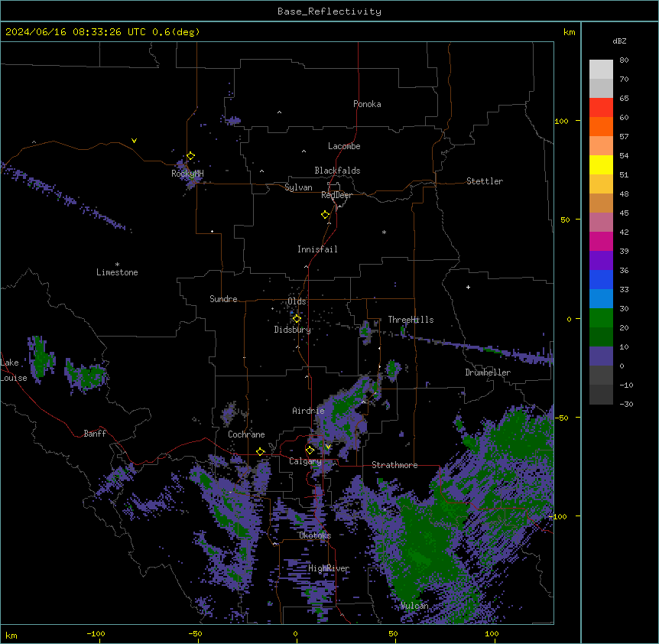Image resolution: width=659 pixels, height=644 pixels.
Task: Click the RedDeer city label
Action: [336, 195]
